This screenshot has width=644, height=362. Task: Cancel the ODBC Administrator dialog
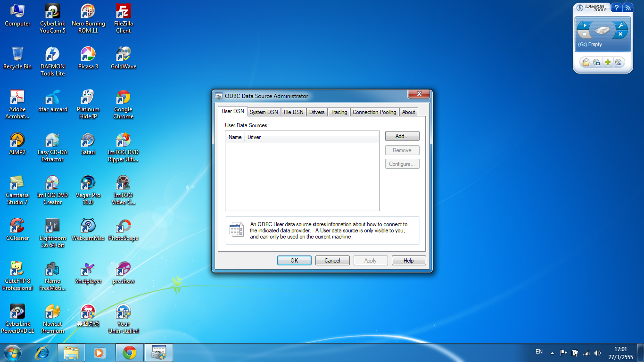pos(332,261)
